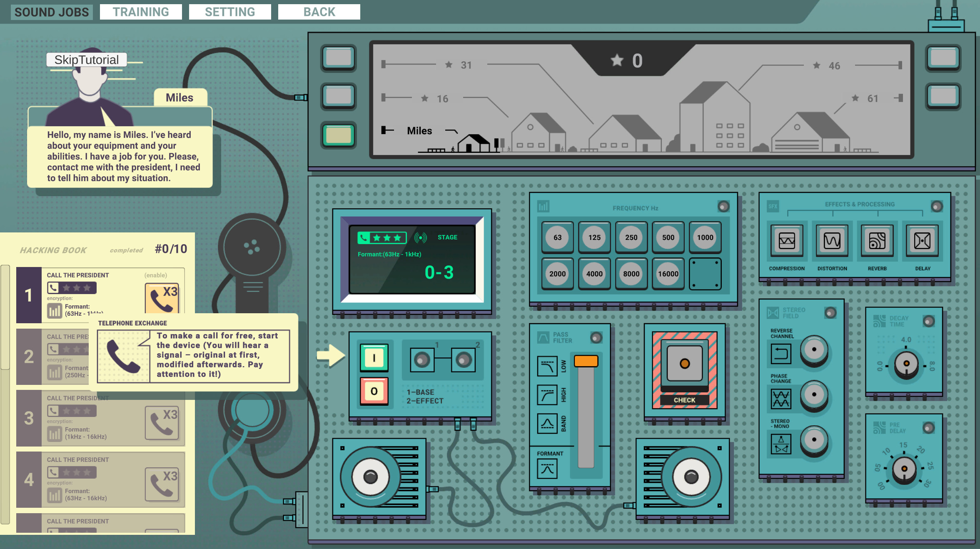Open the Training tab
This screenshot has width=980, height=549.
point(141,12)
